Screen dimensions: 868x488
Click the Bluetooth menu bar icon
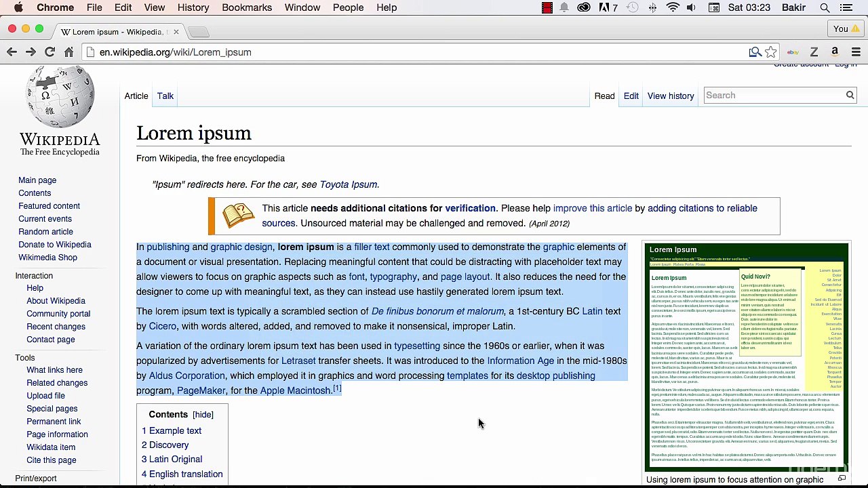coord(652,7)
